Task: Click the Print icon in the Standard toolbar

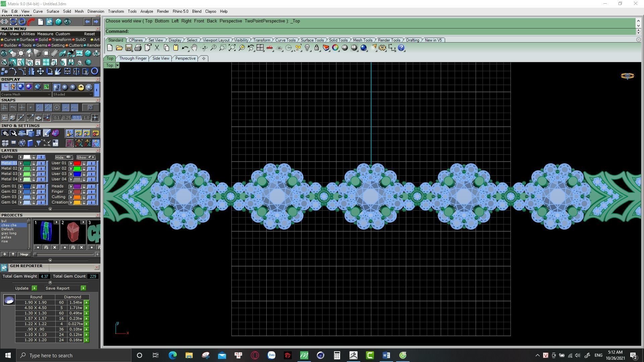Action: (138, 48)
